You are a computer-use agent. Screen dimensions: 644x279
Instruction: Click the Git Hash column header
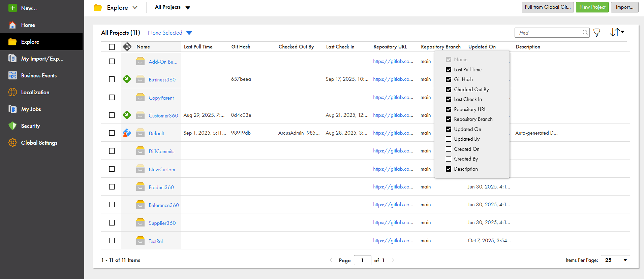[x=241, y=47]
